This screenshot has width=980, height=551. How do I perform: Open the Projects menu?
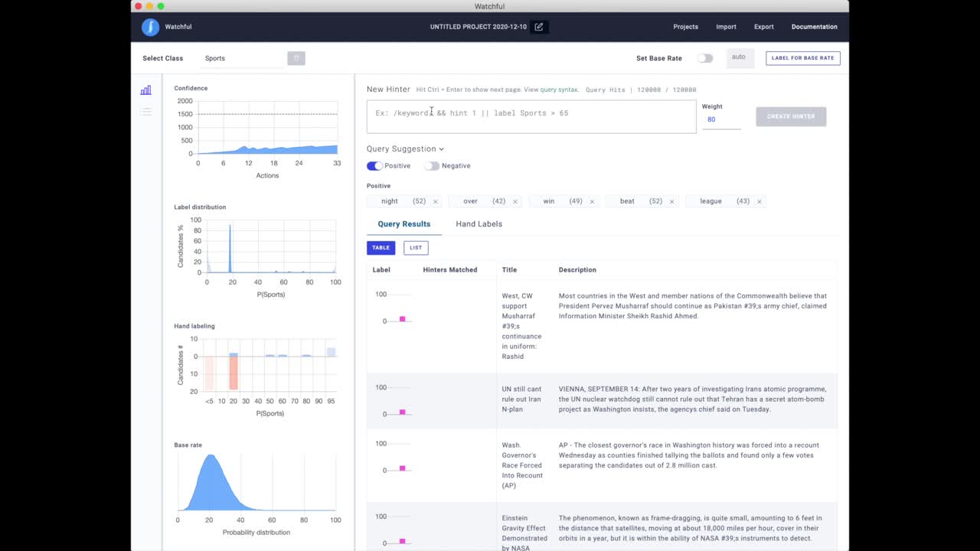point(685,27)
